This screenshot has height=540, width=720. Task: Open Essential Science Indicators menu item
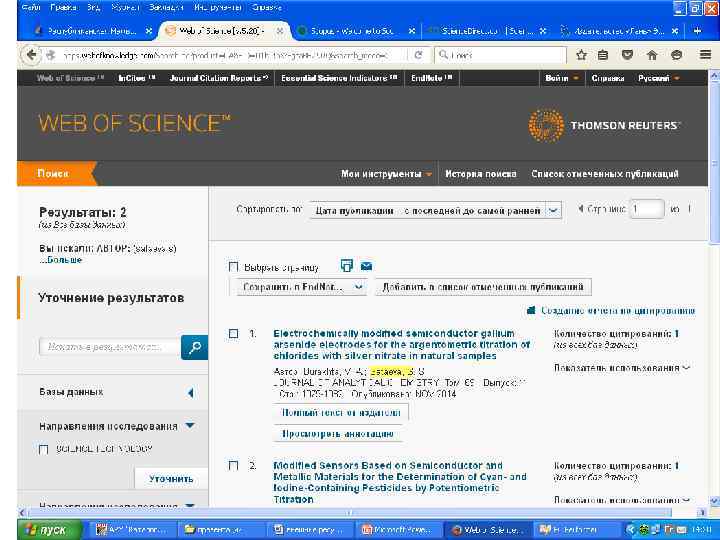point(339,79)
